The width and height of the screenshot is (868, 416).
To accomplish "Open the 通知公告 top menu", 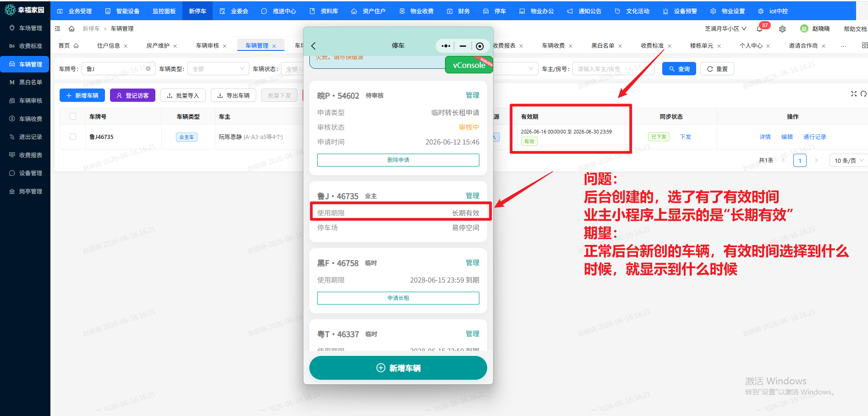I will tap(584, 11).
